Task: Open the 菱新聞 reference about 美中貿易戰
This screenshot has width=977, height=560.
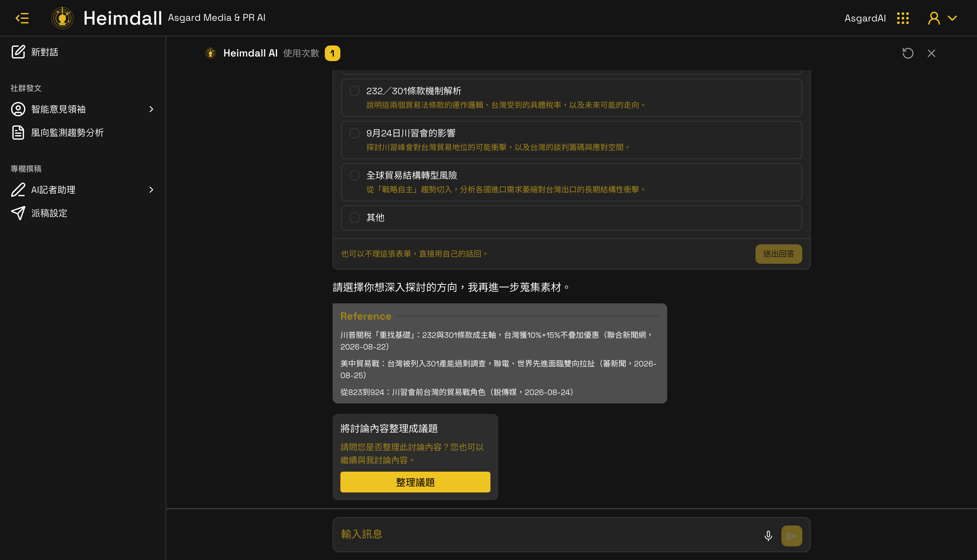Action: (498, 369)
